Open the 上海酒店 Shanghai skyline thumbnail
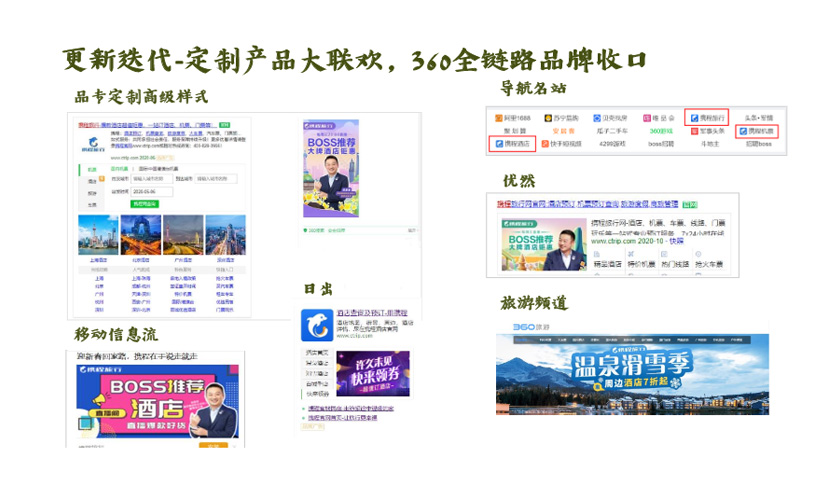813x499 pixels. [97, 235]
